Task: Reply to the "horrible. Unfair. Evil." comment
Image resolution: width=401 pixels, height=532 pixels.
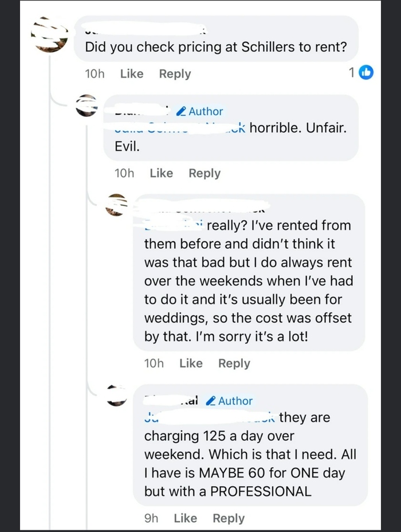Action: click(205, 173)
